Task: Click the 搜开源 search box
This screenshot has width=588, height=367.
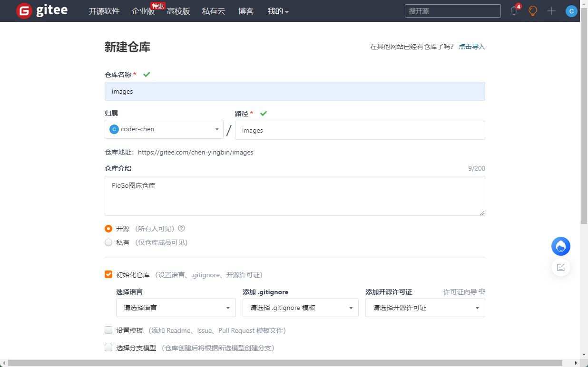Action: [x=453, y=11]
